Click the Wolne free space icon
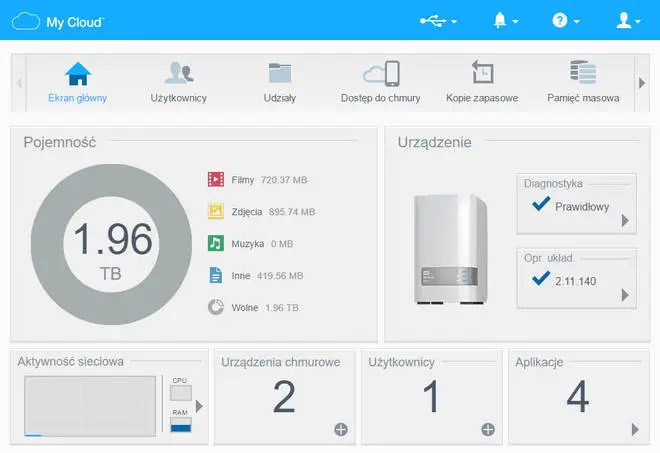660x453 pixels. point(216,307)
